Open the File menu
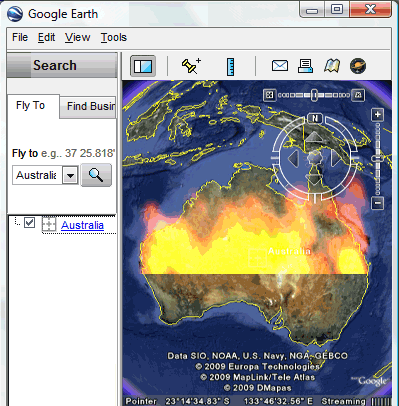Image resolution: width=399 pixels, height=406 pixels. (x=20, y=37)
